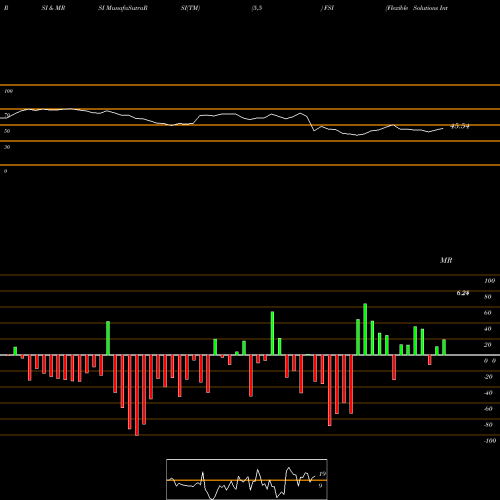Viewport: 500px width, 500px height.
Task: Click the RSI 50 axis label
Action: (x=7, y=131)
